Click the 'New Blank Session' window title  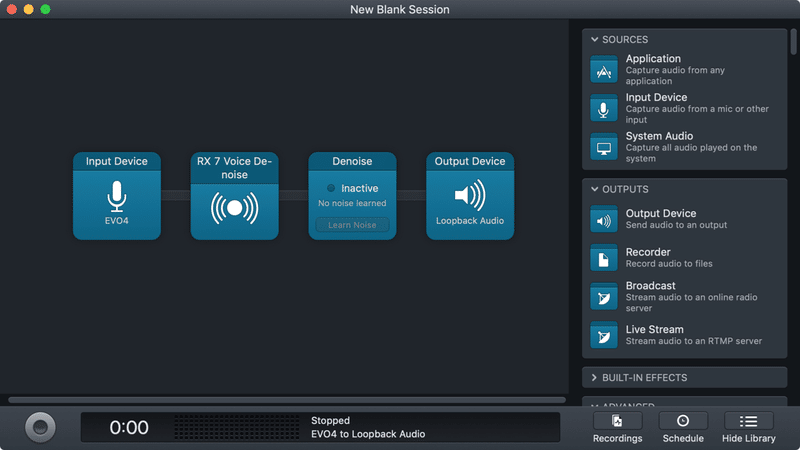(x=400, y=10)
